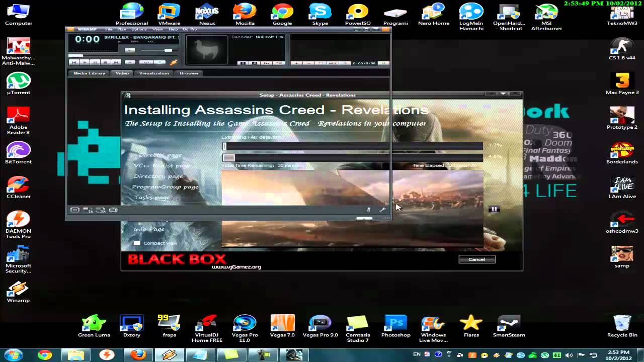Select 'Info Page' in setup sidebar
This screenshot has height=362, width=644.
tap(149, 229)
